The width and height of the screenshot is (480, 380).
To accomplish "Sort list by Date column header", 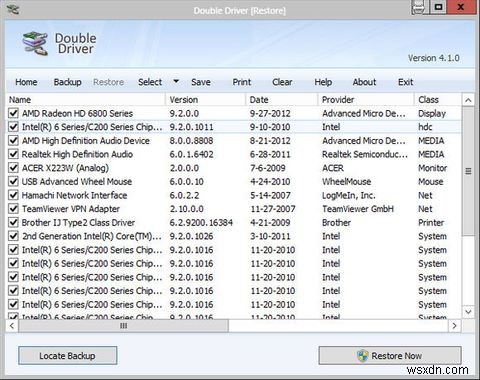I will click(x=282, y=100).
